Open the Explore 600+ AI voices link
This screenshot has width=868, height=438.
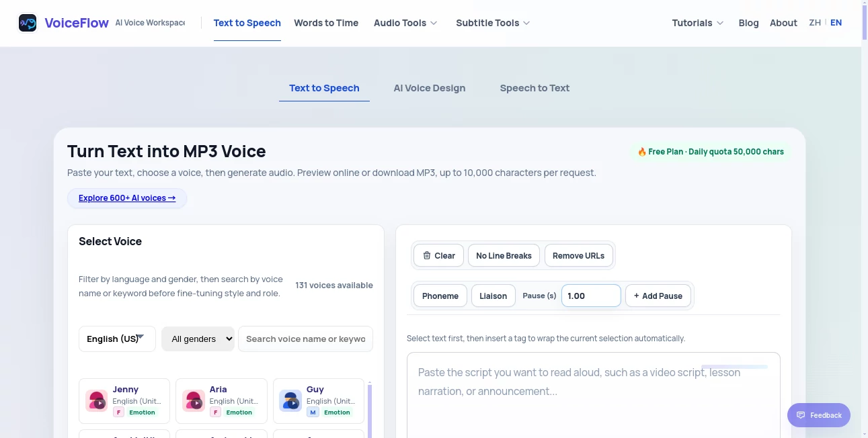(x=127, y=198)
